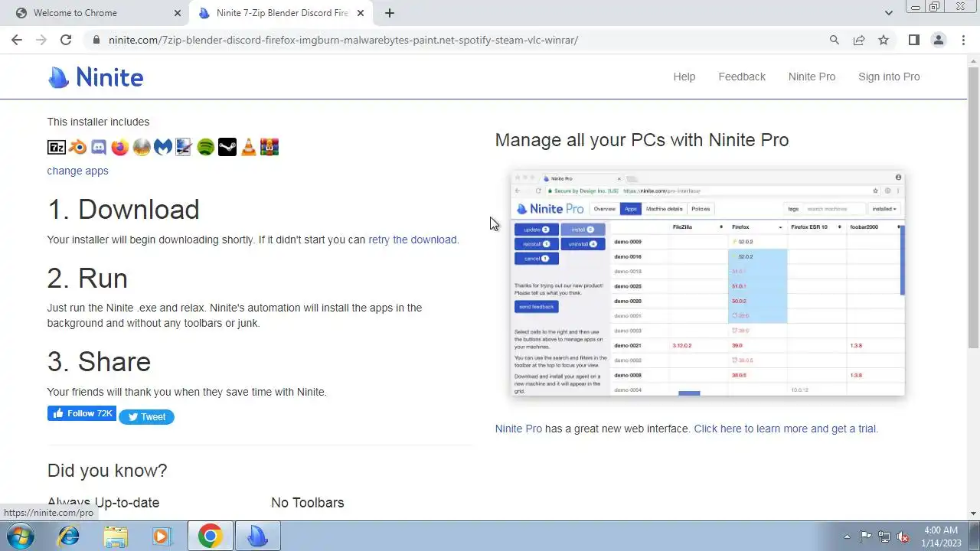The width and height of the screenshot is (980, 551).
Task: Click the network tray icon
Action: pos(884,536)
